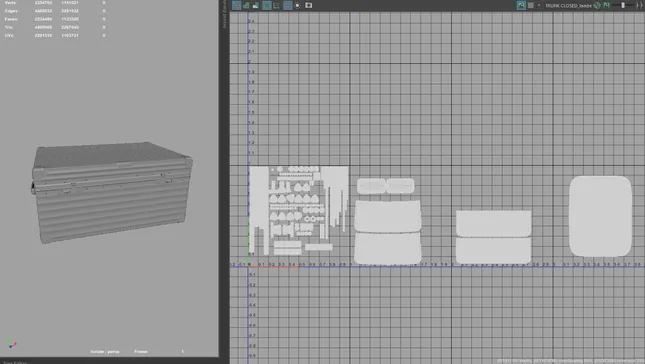Click the green-and-white UV distortion icon
The width and height of the screenshot is (645, 364).
255,6
